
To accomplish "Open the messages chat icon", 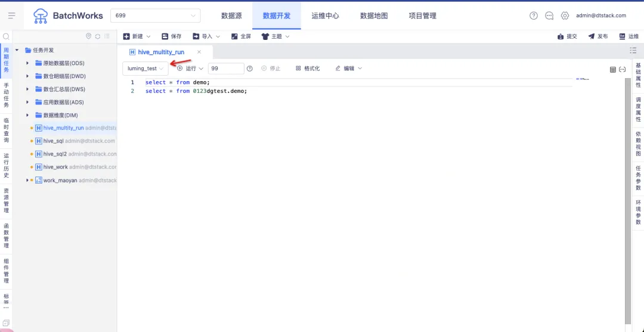I will click(x=549, y=15).
